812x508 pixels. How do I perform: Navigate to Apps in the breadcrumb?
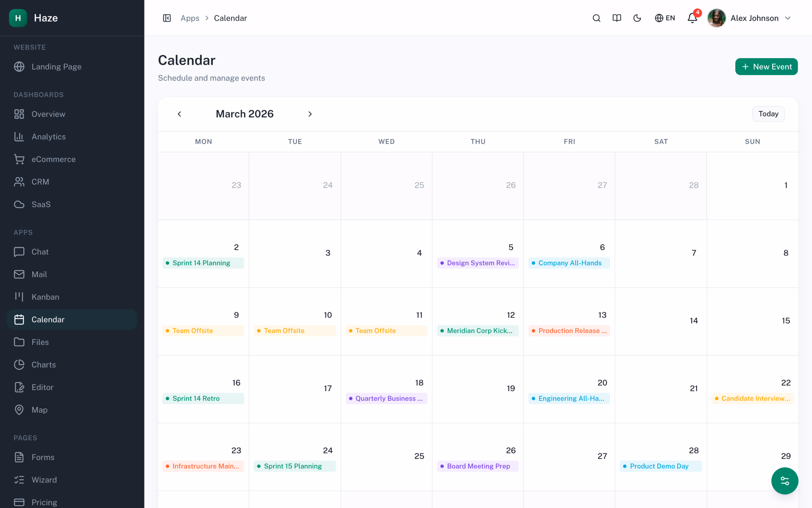[190, 18]
